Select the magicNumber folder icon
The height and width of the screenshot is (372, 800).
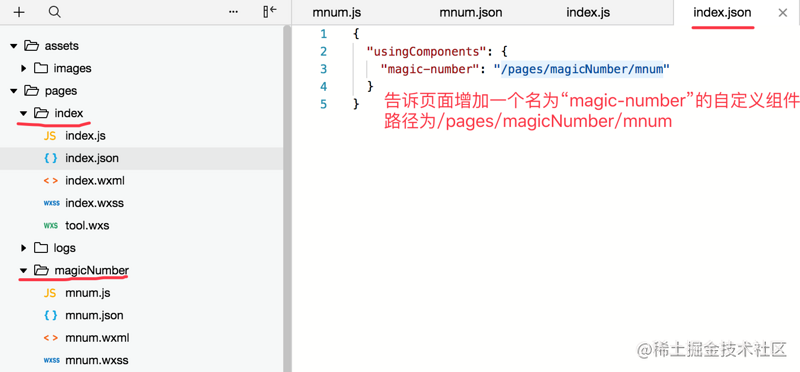41,270
